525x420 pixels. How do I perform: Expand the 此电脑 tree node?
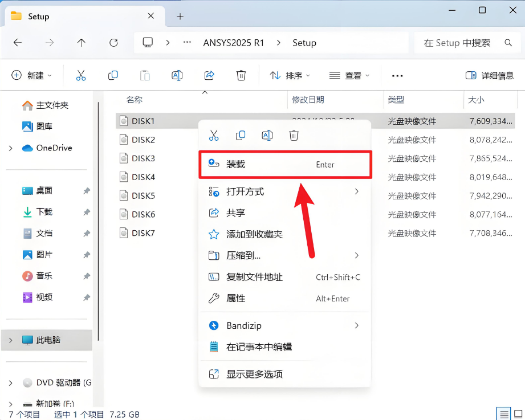point(11,340)
